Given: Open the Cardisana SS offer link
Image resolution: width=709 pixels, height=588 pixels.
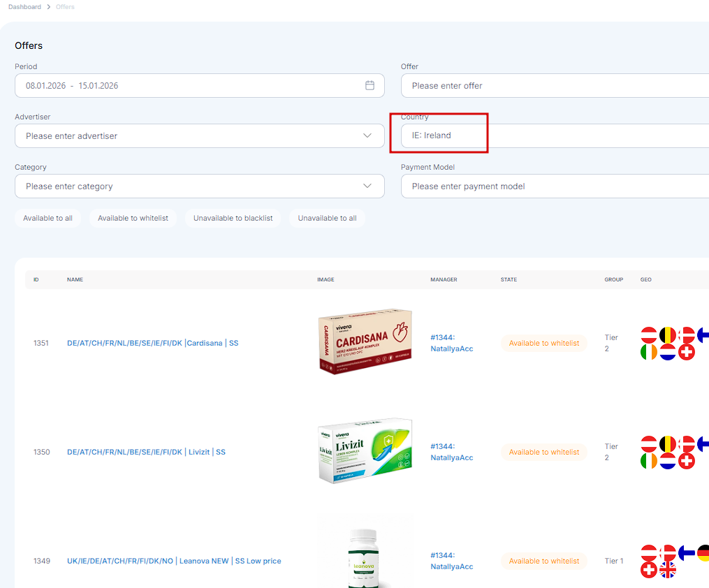Looking at the screenshot, I should 152,343.
